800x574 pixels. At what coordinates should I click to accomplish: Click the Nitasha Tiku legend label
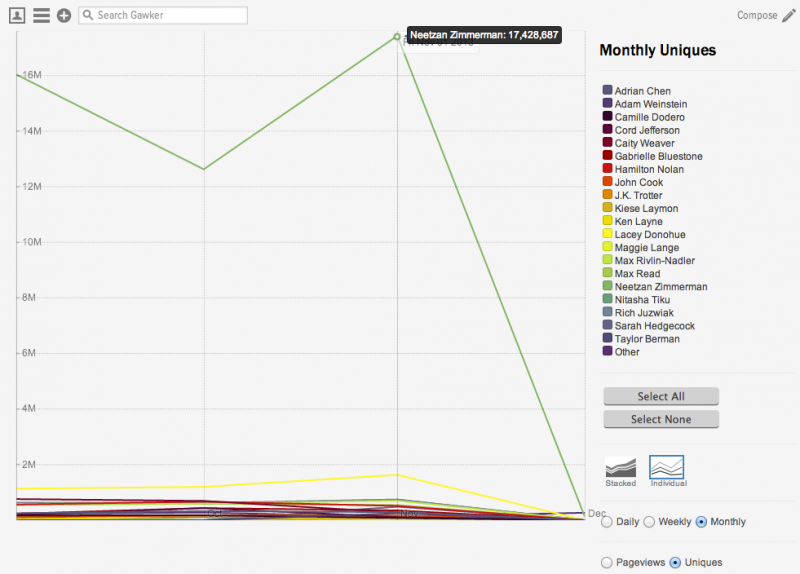click(642, 300)
